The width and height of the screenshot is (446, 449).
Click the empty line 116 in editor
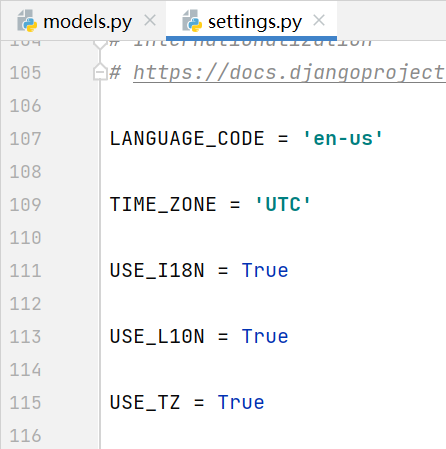tap(273, 436)
